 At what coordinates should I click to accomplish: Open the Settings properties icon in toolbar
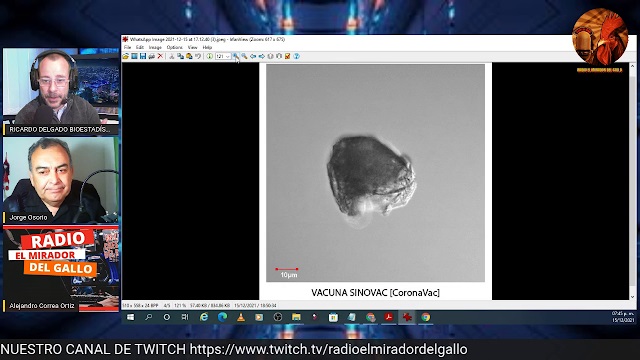[x=288, y=56]
